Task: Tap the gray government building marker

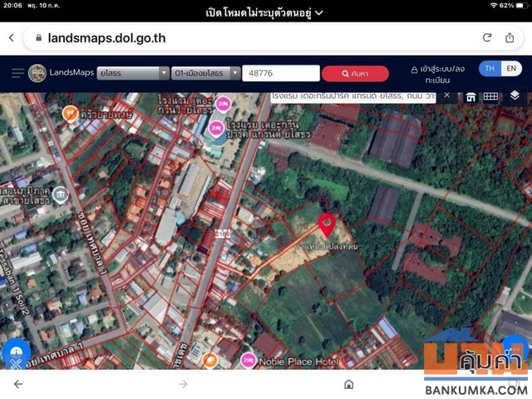Action: (61, 195)
